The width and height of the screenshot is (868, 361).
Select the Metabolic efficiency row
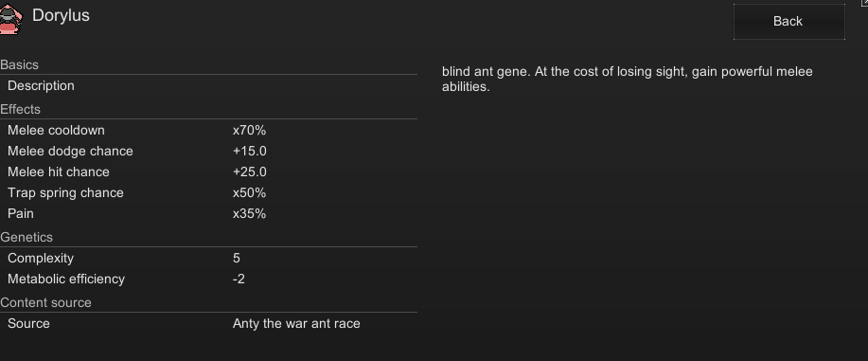[x=208, y=279]
